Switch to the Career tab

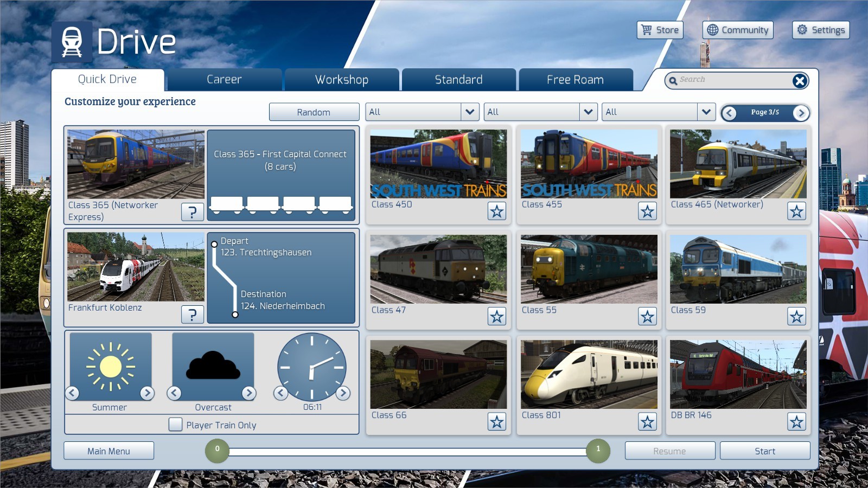click(224, 80)
